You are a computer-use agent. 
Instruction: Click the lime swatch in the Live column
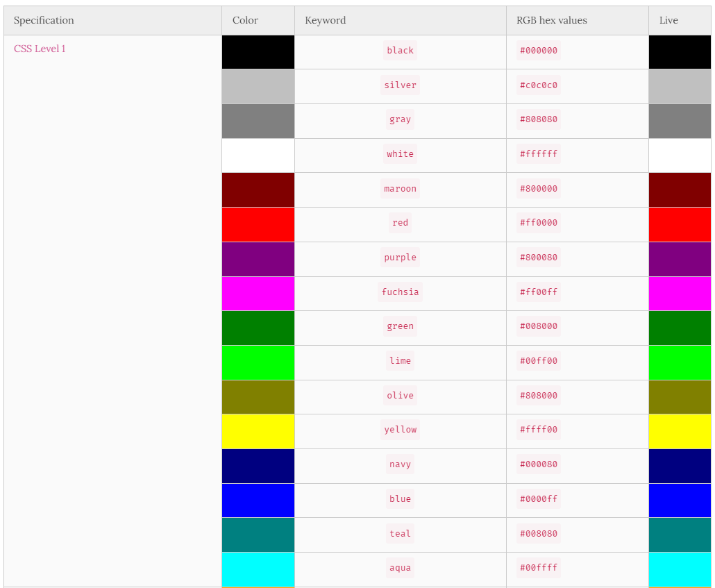[680, 362]
